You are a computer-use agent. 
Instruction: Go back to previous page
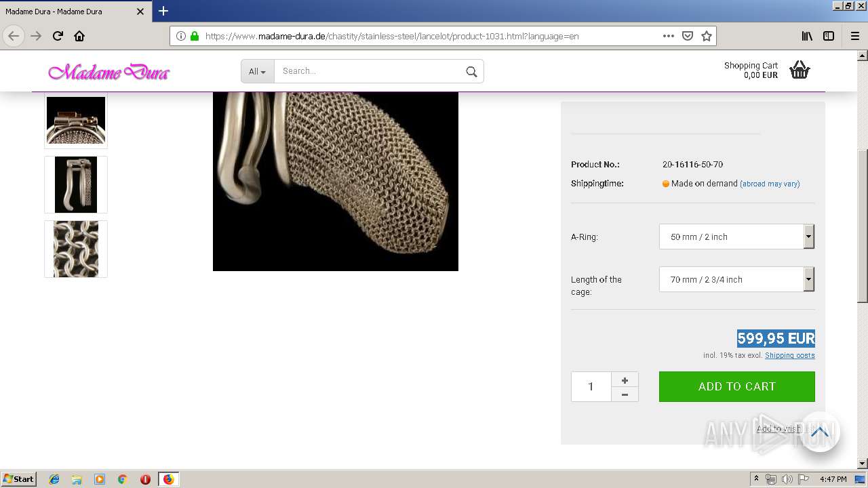click(x=14, y=36)
